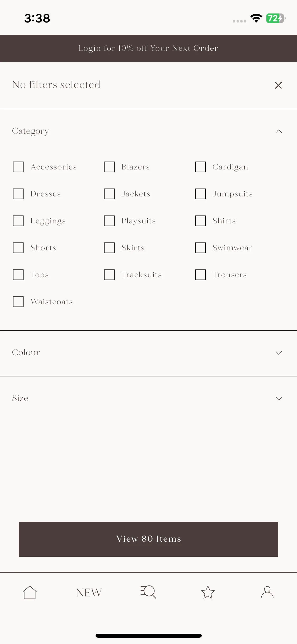The image size is (297, 644).
Task: Tap the Wi-Fi status icon
Action: click(256, 18)
